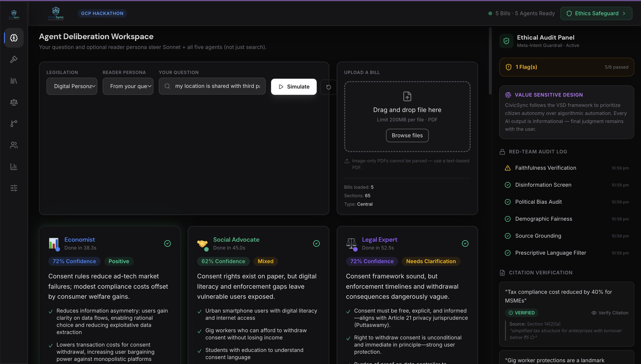Click the Source Grounding check icon
The width and height of the screenshot is (641, 364).
point(507,236)
